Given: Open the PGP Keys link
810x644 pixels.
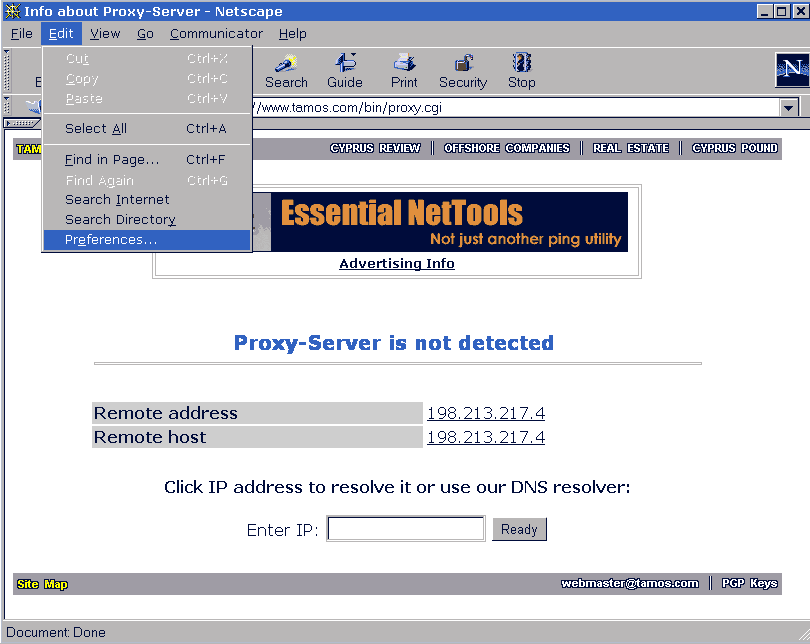Looking at the screenshot, I should pyautogui.click(x=750, y=584).
